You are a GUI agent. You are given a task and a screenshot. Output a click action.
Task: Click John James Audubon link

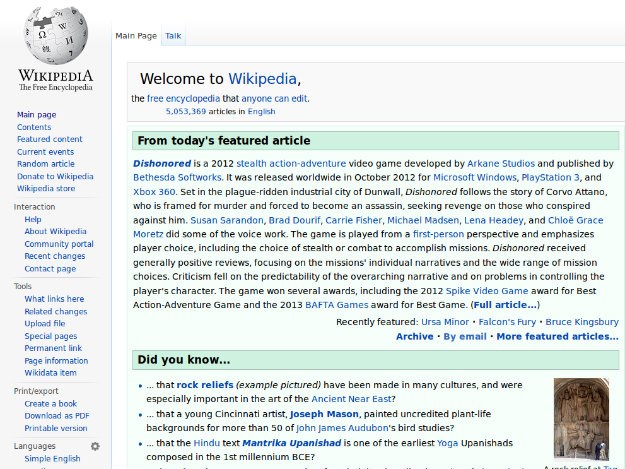point(342,428)
